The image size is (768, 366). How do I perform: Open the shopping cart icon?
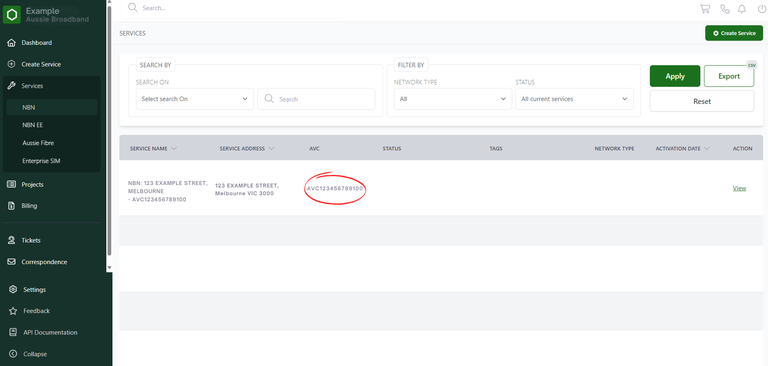[x=705, y=8]
